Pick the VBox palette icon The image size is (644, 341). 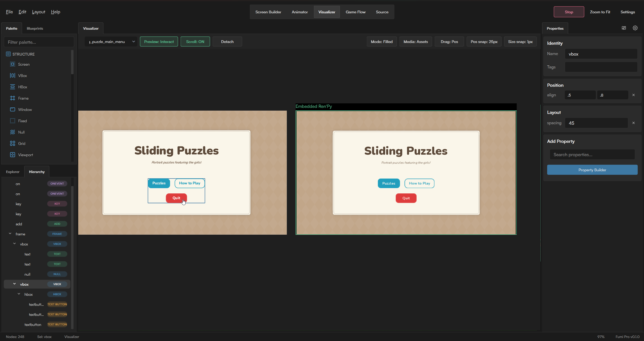point(13,75)
